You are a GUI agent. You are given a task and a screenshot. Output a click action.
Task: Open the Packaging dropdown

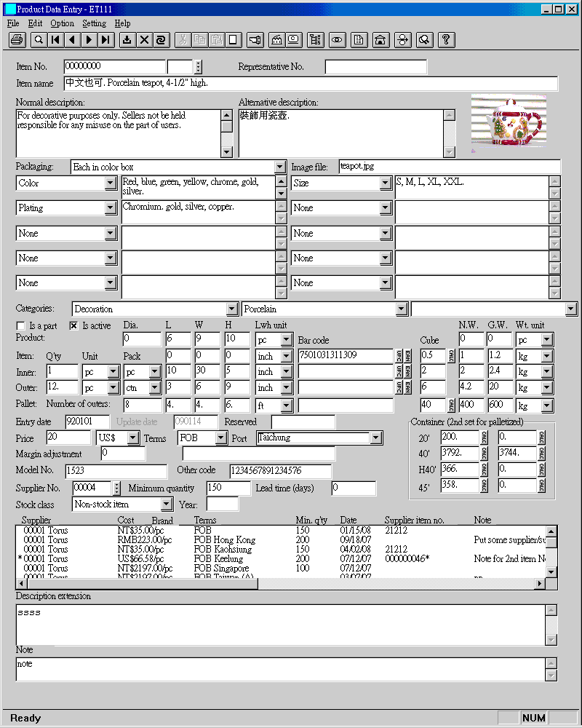pyautogui.click(x=280, y=167)
